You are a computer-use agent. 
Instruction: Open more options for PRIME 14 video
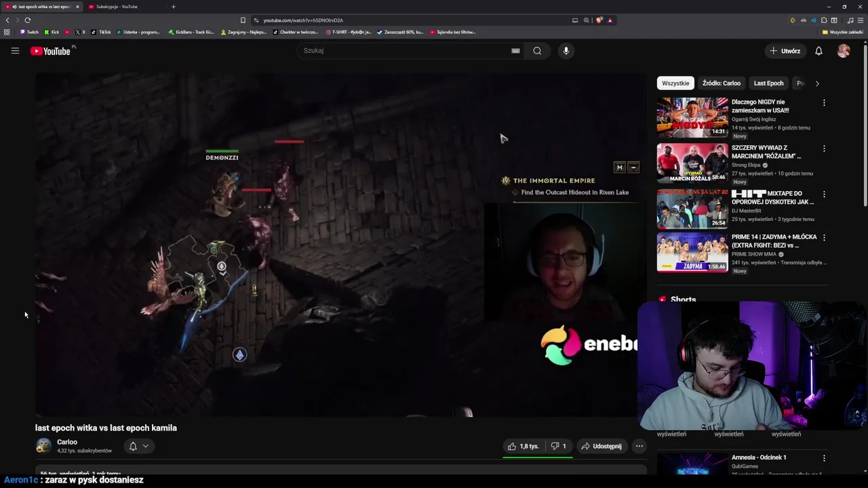click(824, 238)
